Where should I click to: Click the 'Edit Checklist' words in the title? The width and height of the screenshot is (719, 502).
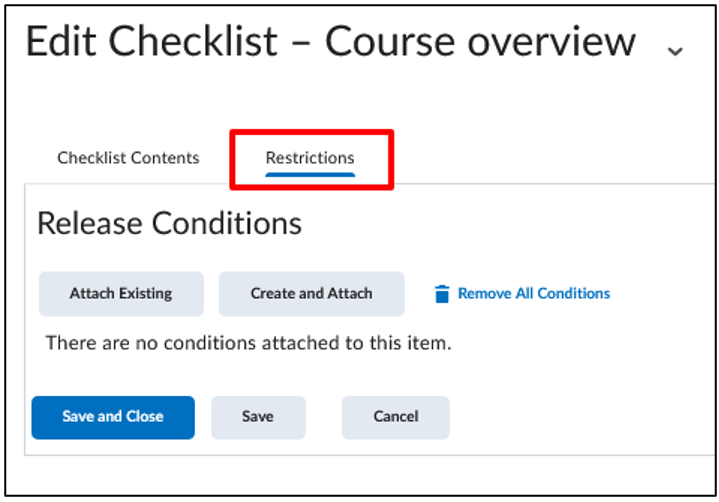coord(152,41)
